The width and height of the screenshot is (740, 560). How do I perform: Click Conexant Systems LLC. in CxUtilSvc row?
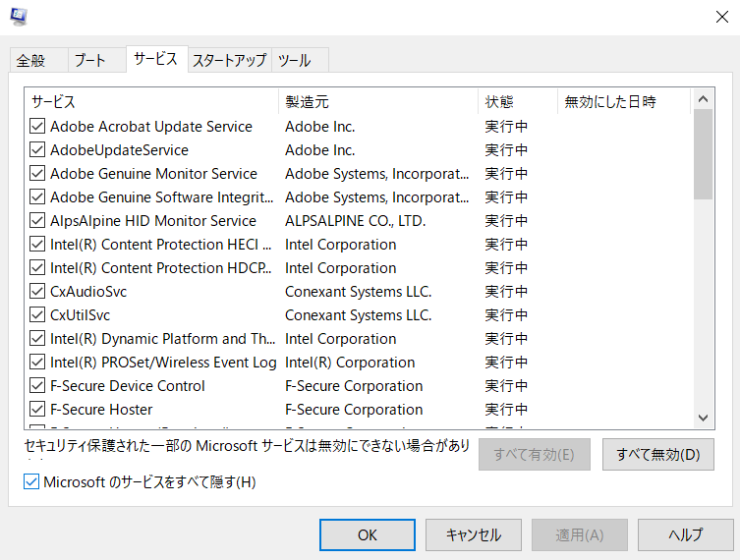358,315
